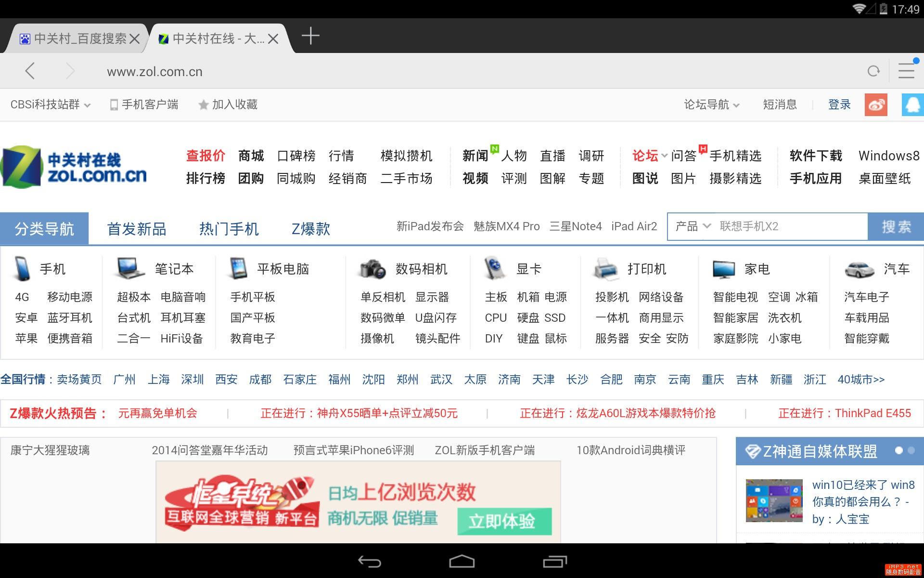This screenshot has width=924, height=578.
Task: Open the Windows8 navigation link
Action: coord(889,156)
